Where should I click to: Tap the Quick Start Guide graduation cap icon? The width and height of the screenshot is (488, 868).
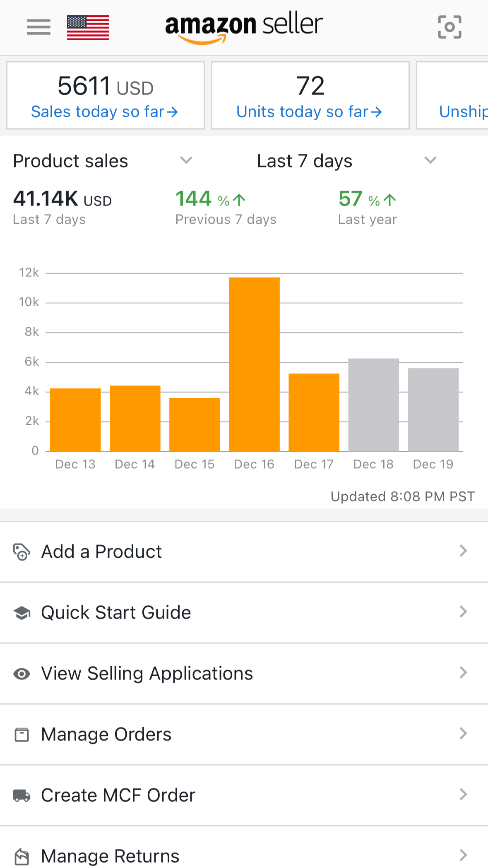[22, 613]
